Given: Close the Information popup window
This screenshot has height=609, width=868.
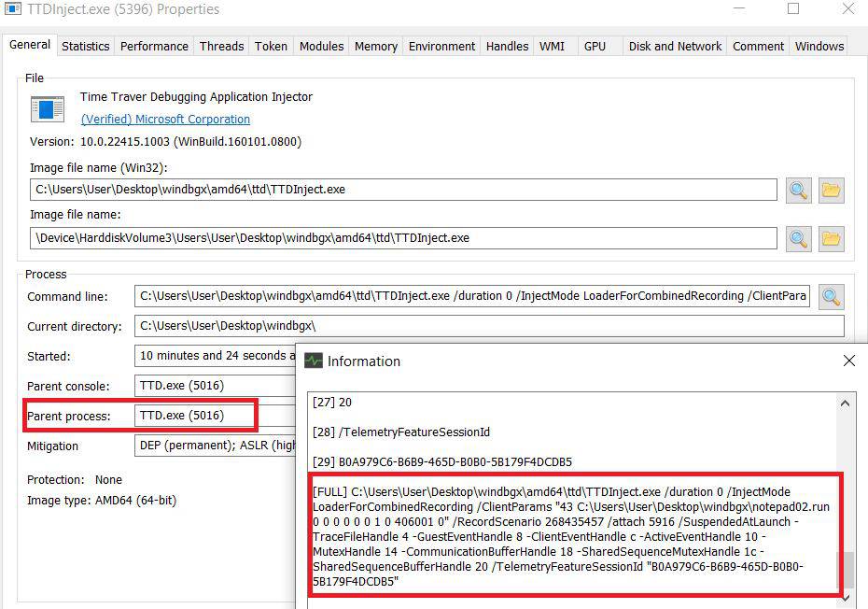Looking at the screenshot, I should tap(848, 361).
